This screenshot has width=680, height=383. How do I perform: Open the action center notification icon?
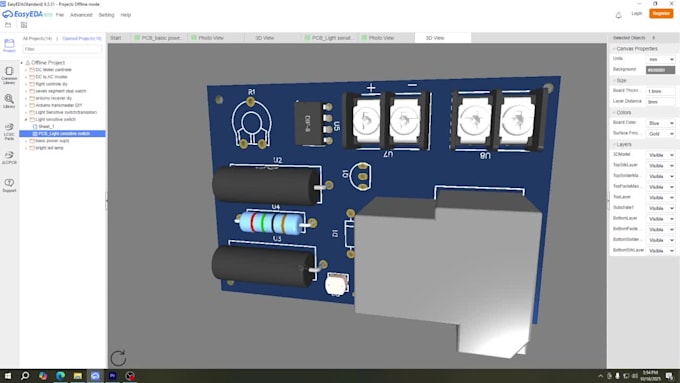pos(670,376)
